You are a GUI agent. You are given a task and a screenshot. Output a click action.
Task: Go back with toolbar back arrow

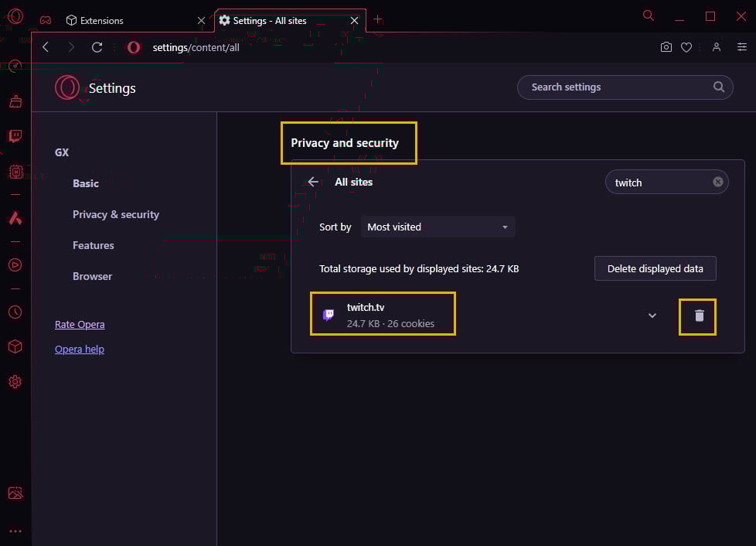(46, 47)
